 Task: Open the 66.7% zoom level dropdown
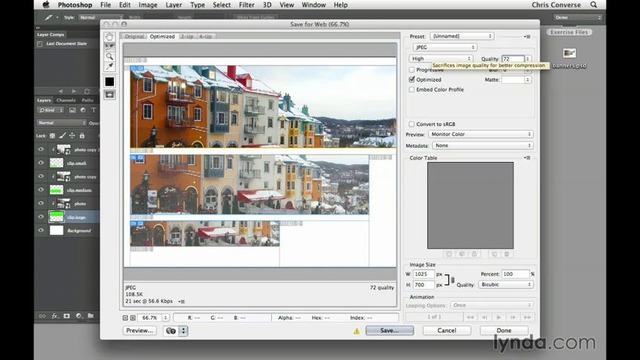[153, 318]
